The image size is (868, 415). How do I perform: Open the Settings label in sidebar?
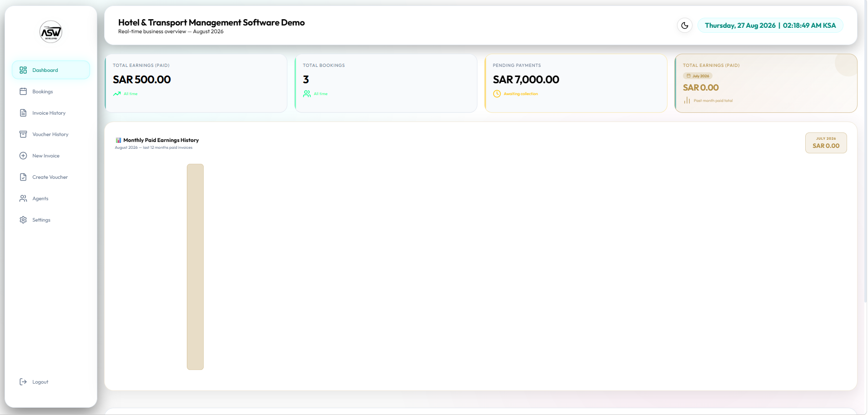tap(41, 220)
